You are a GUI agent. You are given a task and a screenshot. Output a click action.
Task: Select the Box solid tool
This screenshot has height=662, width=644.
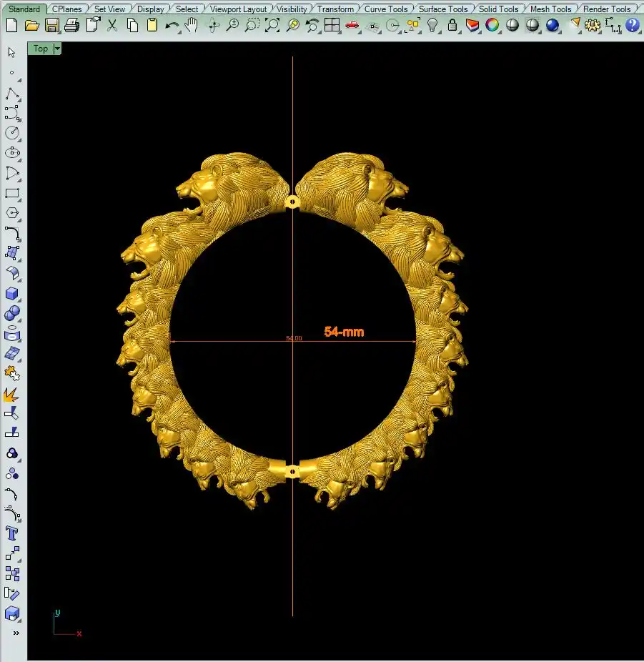tap(12, 294)
